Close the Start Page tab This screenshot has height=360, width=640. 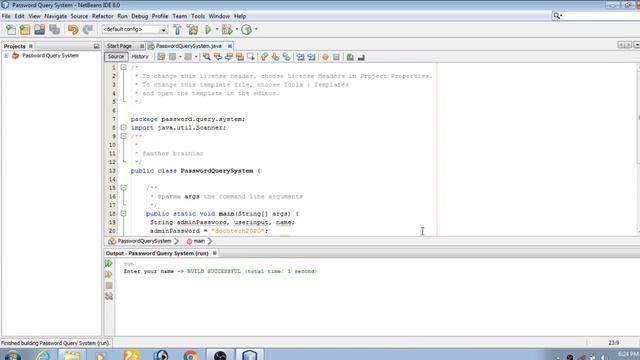click(142, 46)
